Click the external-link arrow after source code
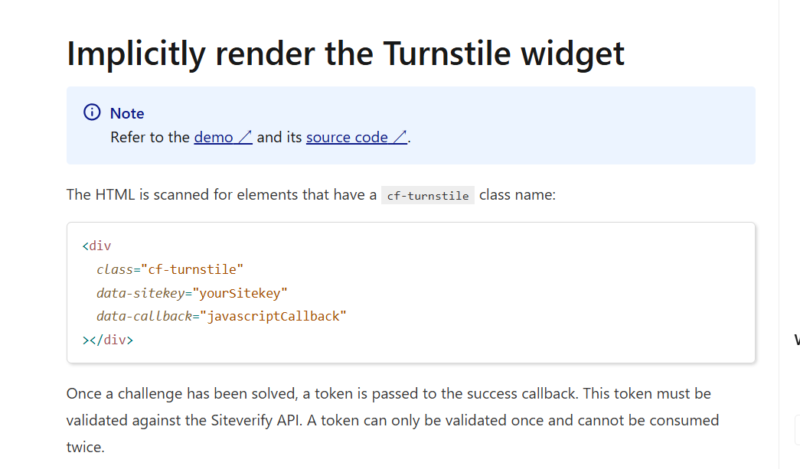 tap(399, 138)
